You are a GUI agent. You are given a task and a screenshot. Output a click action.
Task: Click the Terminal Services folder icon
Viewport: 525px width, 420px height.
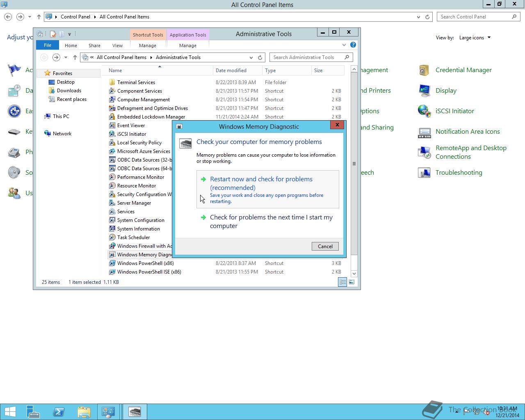112,82
